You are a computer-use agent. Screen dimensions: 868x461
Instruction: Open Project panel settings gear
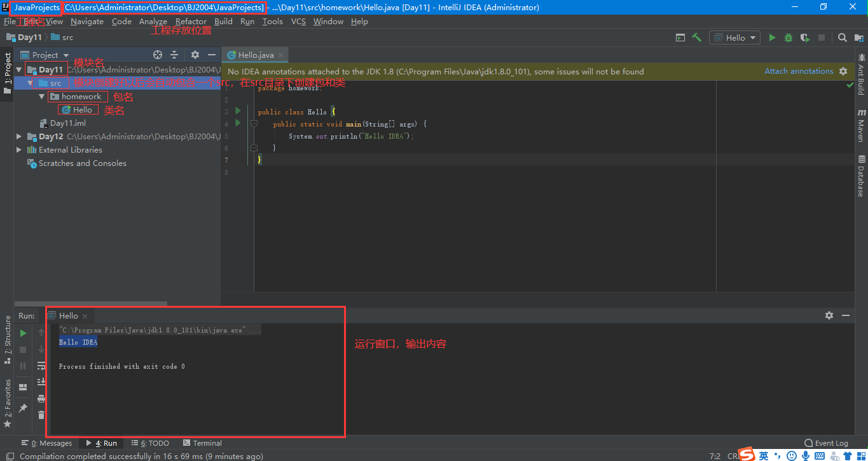(195, 55)
